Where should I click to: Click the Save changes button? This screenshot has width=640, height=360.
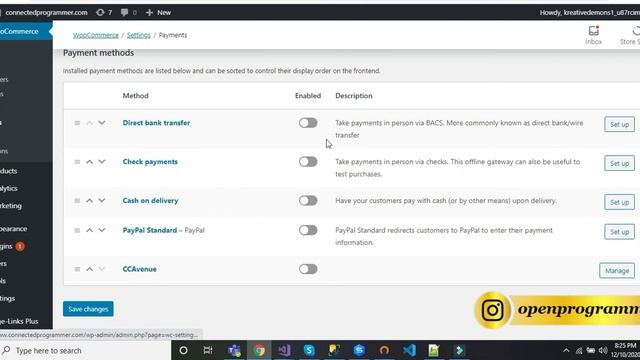pos(88,309)
